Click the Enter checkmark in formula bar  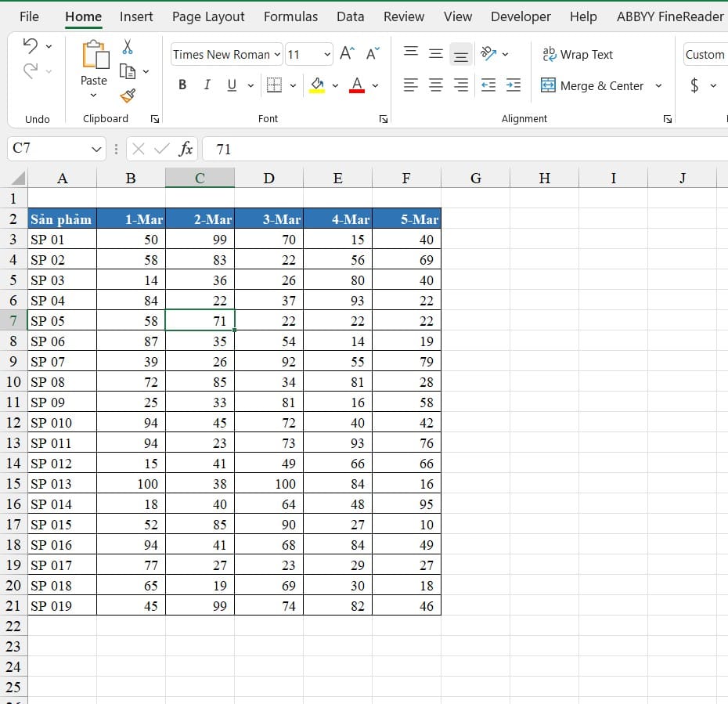(x=161, y=149)
